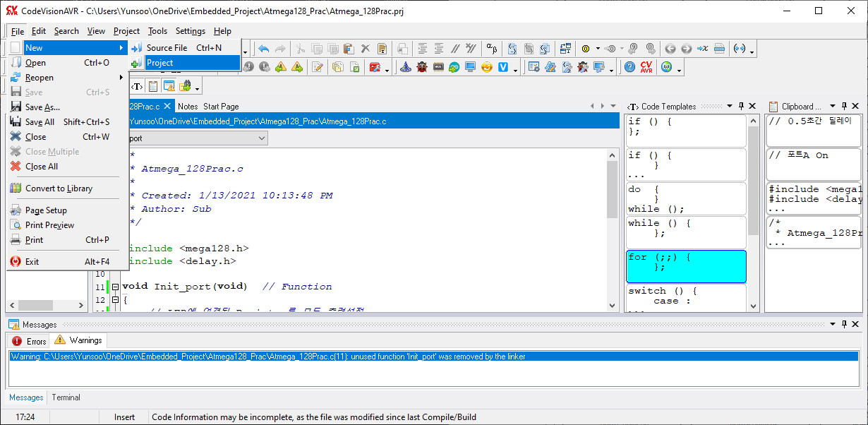Image resolution: width=868 pixels, height=425 pixels.
Task: Open Clipboard panel dropdown arrow
Action: (x=833, y=106)
